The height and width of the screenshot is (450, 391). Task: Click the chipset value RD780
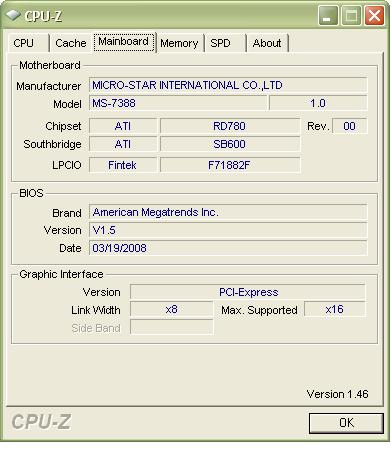click(x=230, y=126)
